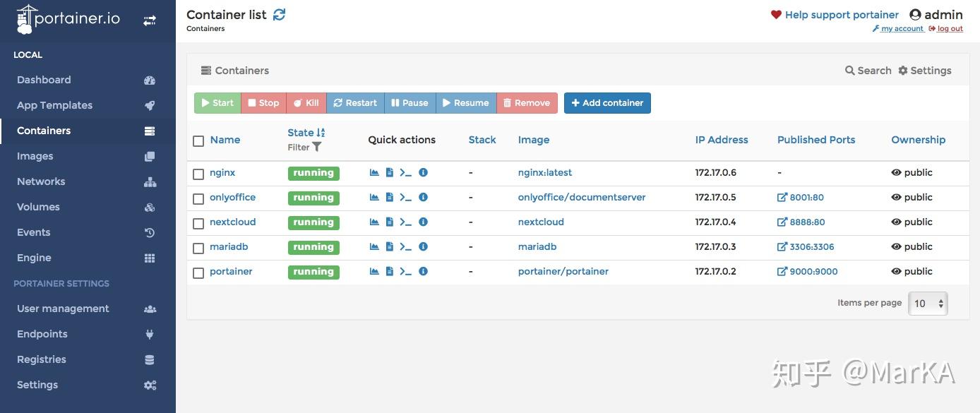Click the Pause button

[x=410, y=103]
